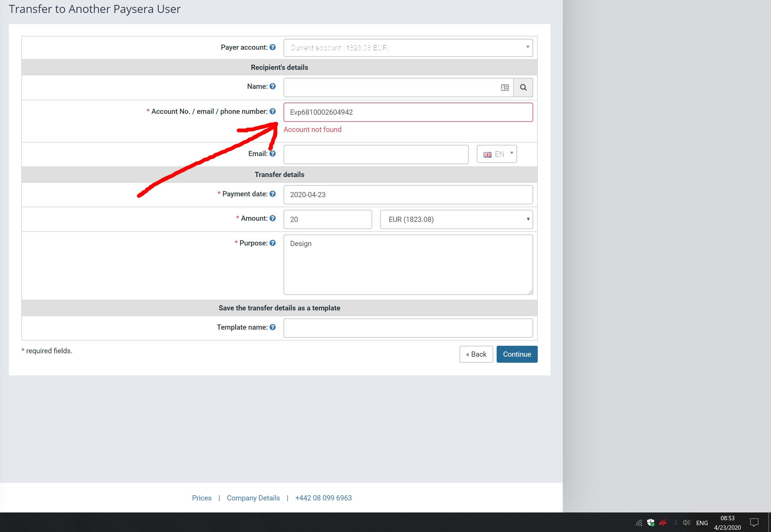Open help for Account No. / email / phone
The width and height of the screenshot is (771, 532).
(272, 111)
